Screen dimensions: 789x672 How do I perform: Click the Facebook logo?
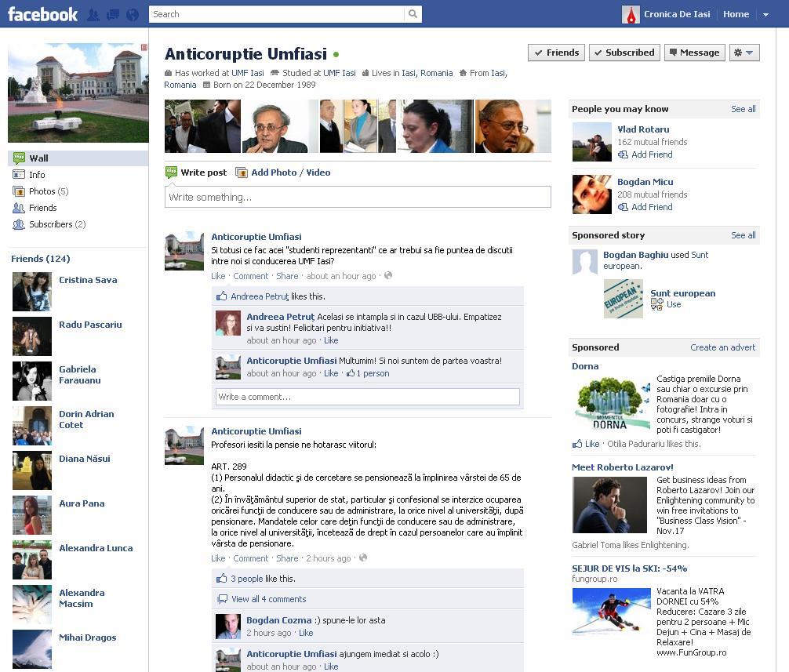(x=43, y=14)
